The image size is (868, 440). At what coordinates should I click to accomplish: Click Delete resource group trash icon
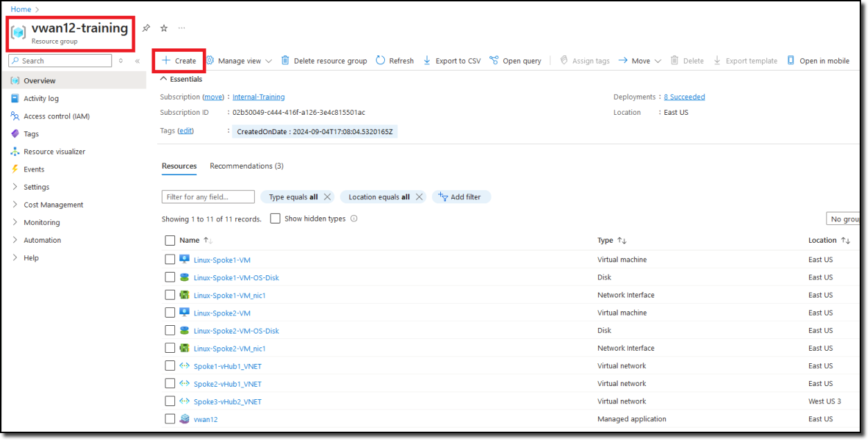(285, 61)
